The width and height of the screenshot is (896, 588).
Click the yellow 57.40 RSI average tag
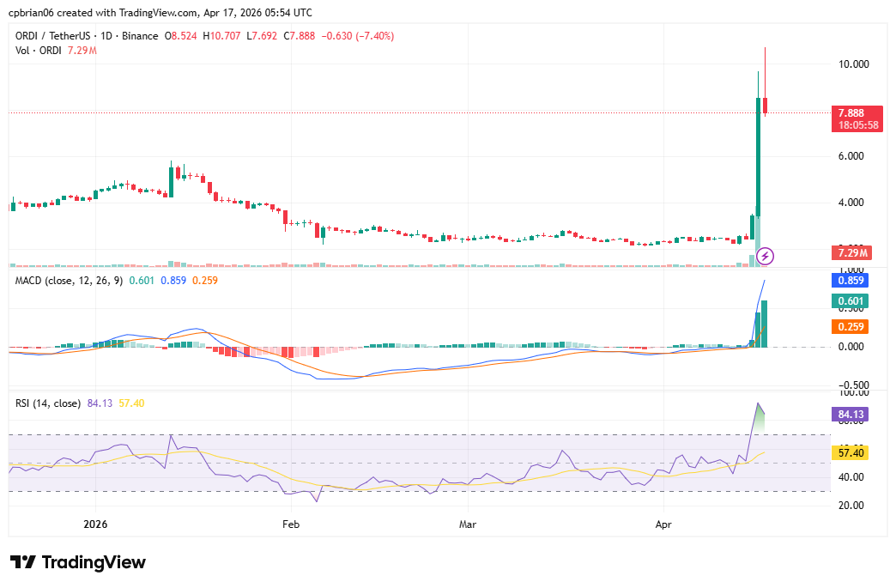coord(849,452)
